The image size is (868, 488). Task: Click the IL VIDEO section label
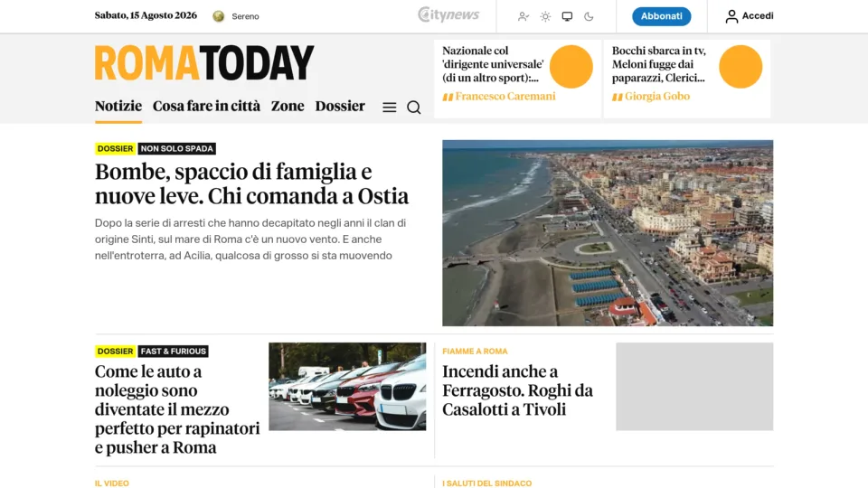[112, 483]
